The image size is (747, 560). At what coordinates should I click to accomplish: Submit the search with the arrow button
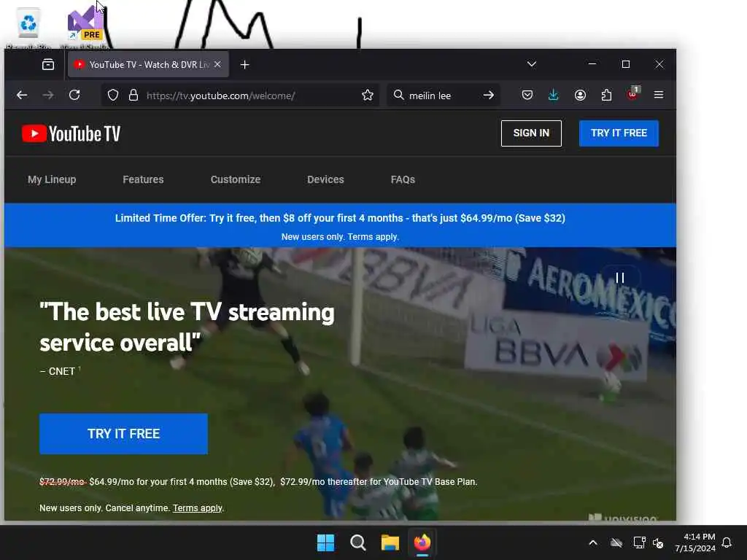[x=489, y=96]
